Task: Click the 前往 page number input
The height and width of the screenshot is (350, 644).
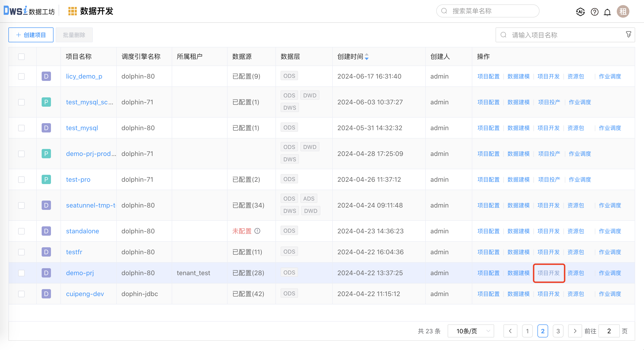Action: (x=609, y=331)
